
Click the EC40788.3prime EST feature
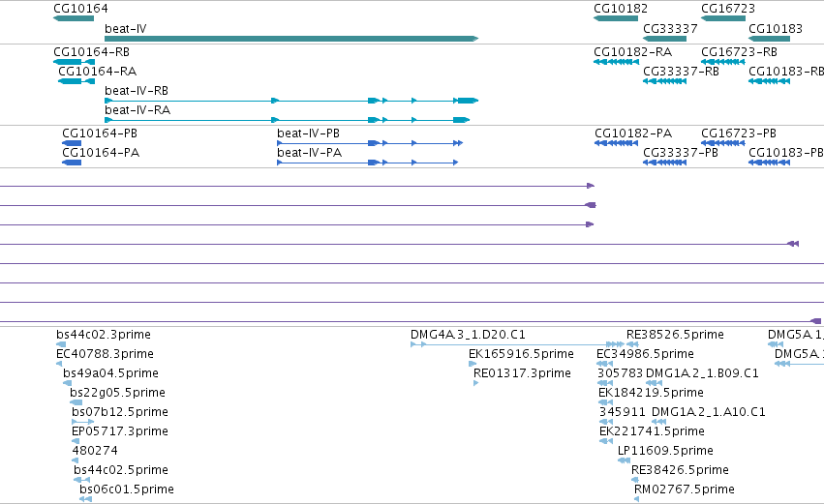click(x=59, y=364)
